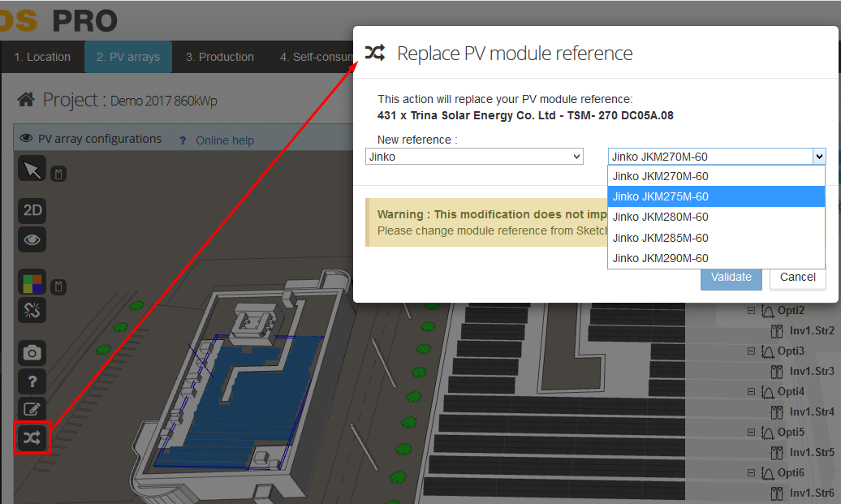Take a snapshot with the camera icon
This screenshot has width=841, height=504.
click(32, 353)
